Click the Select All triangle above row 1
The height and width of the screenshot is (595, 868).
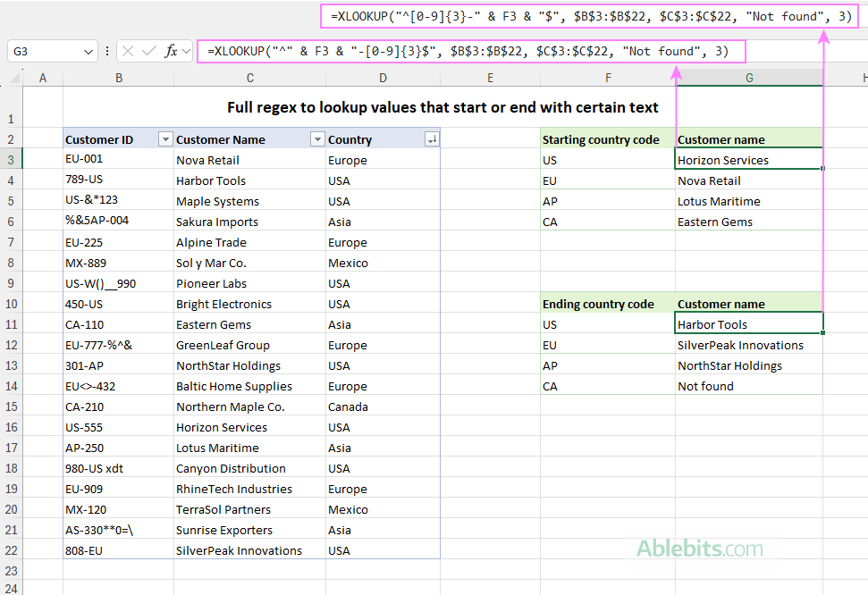coord(13,78)
